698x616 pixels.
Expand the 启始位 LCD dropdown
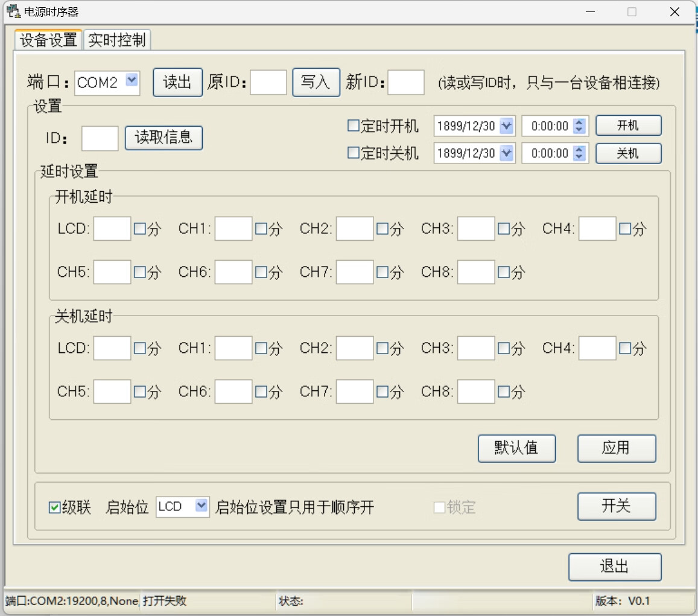(201, 507)
